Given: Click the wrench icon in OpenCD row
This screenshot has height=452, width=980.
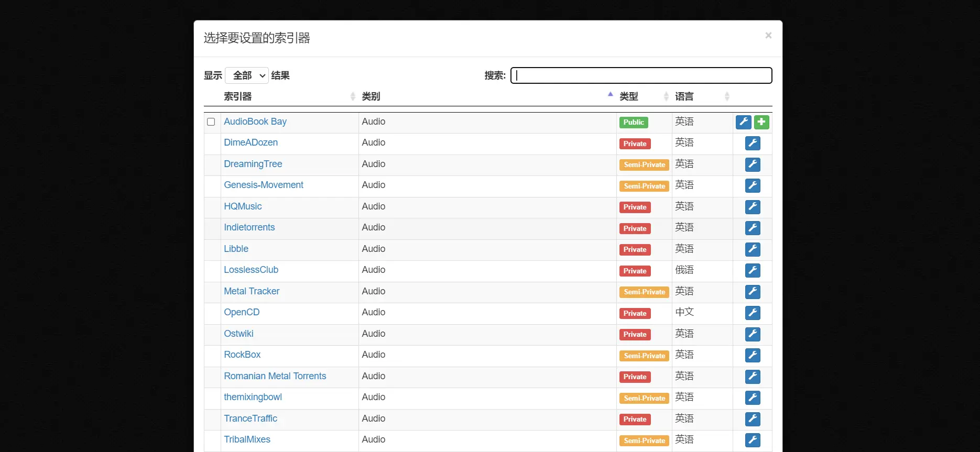Looking at the screenshot, I should pyautogui.click(x=753, y=313).
